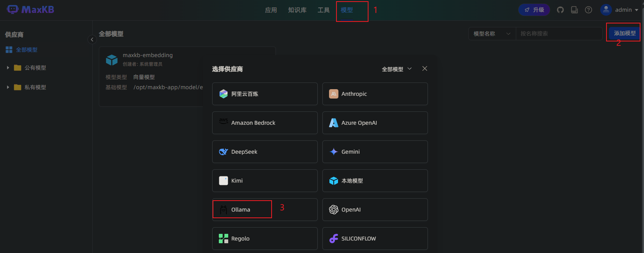Switch to the 应用 tab
This screenshot has height=253, width=644.
[271, 10]
